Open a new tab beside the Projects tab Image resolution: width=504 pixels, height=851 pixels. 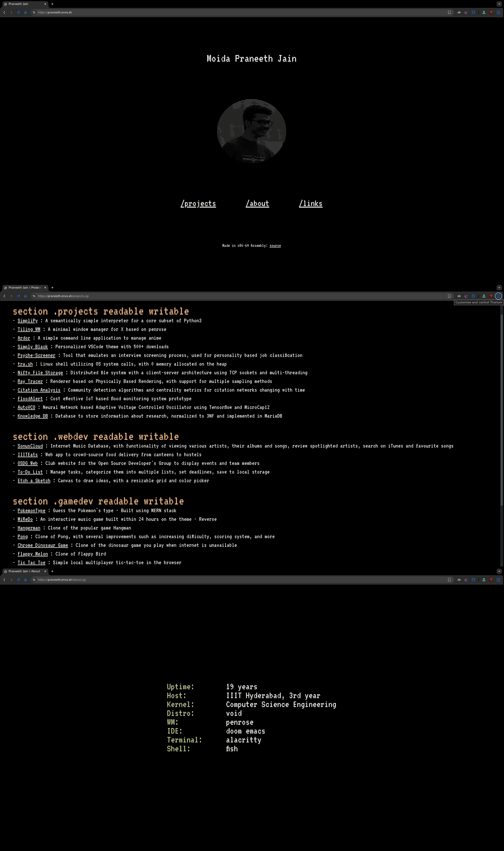click(x=52, y=287)
